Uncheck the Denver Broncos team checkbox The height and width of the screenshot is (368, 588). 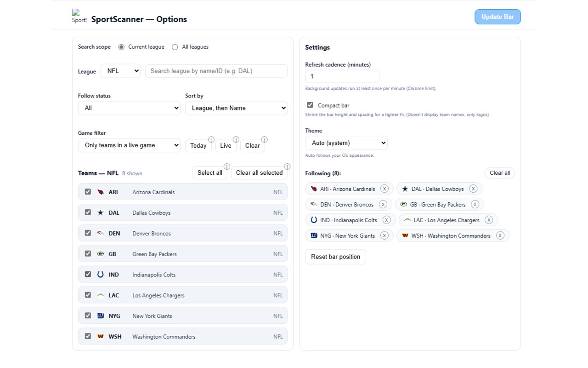coord(88,233)
